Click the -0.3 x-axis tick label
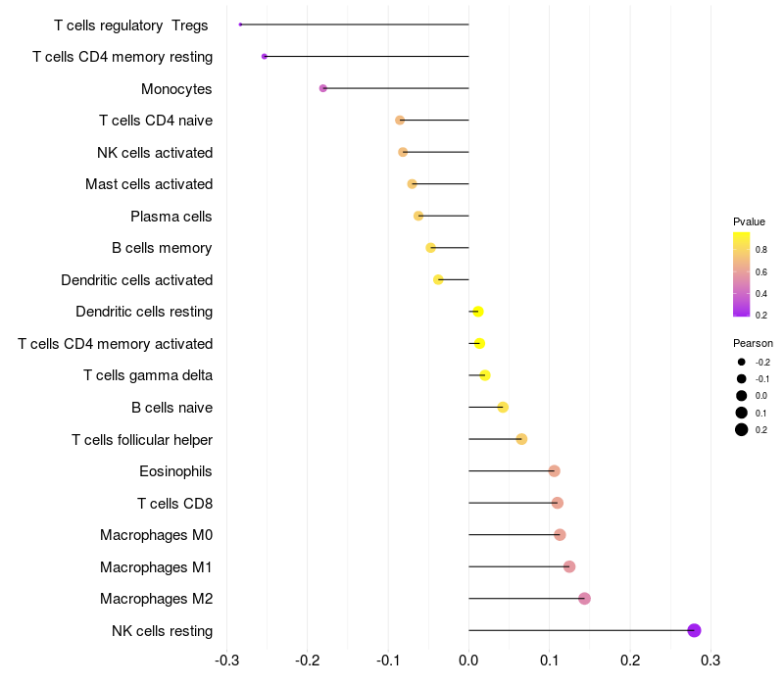The height and width of the screenshot is (686, 784). pos(226,659)
